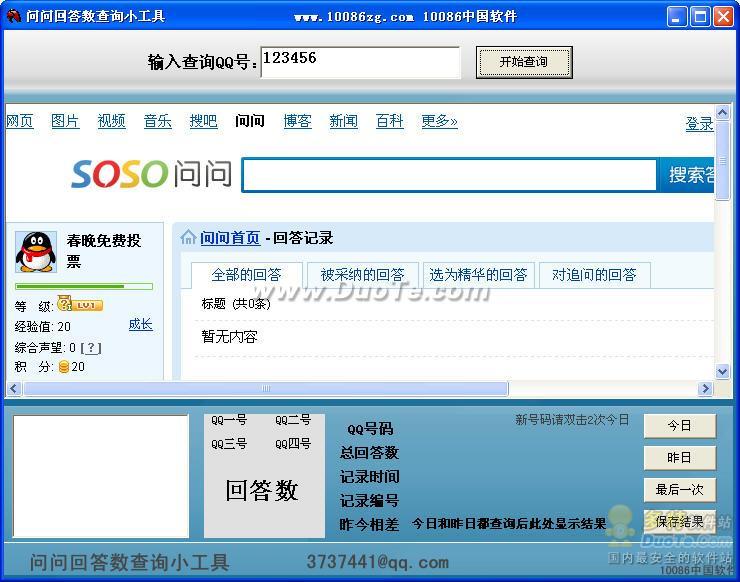Click the 记录时间 label
Image resolution: width=740 pixels, height=582 pixels.
(369, 477)
